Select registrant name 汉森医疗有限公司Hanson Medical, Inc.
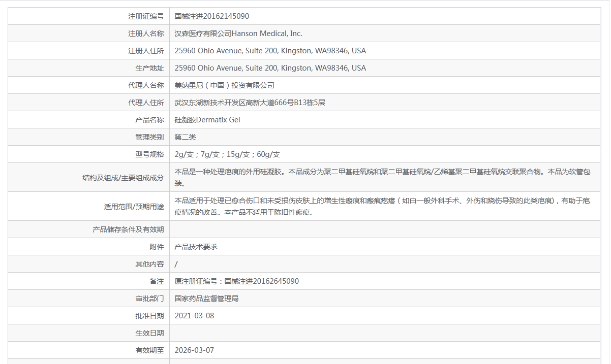 pyautogui.click(x=238, y=34)
